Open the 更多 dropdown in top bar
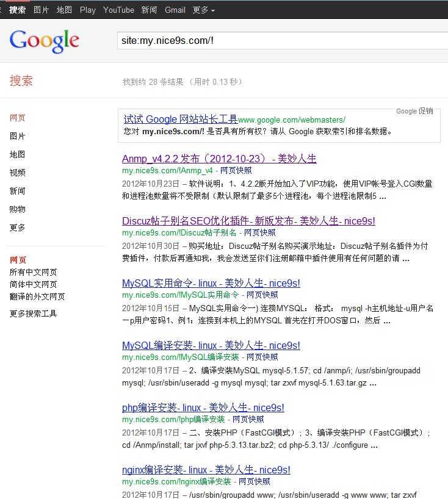The width and height of the screenshot is (448, 499). (x=204, y=10)
